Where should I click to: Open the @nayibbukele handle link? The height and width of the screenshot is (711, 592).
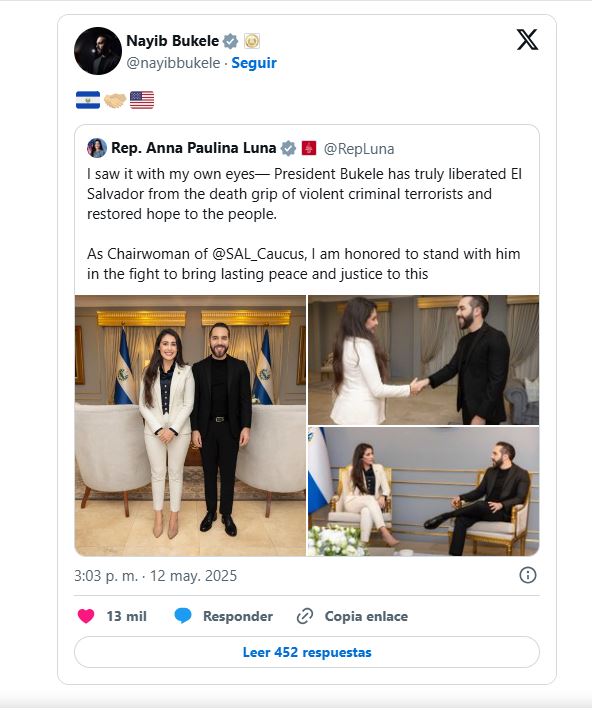(x=173, y=63)
